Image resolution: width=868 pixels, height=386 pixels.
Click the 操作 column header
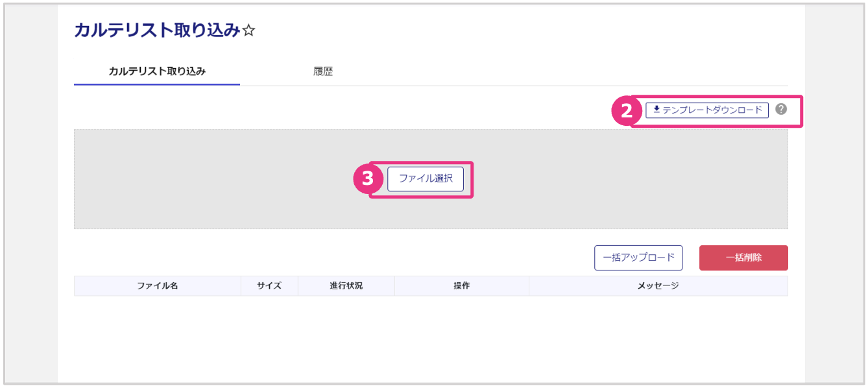pyautogui.click(x=461, y=285)
